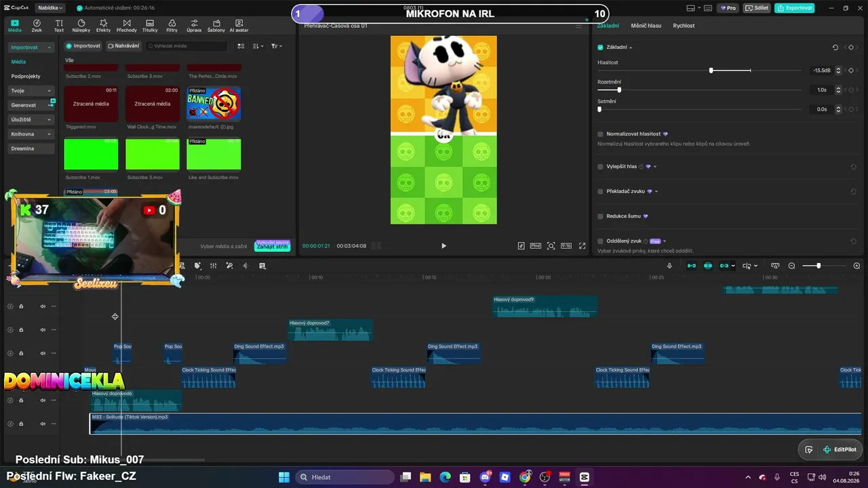Mute the Hlasový doprovod7 track
868x488 pixels.
click(43, 330)
